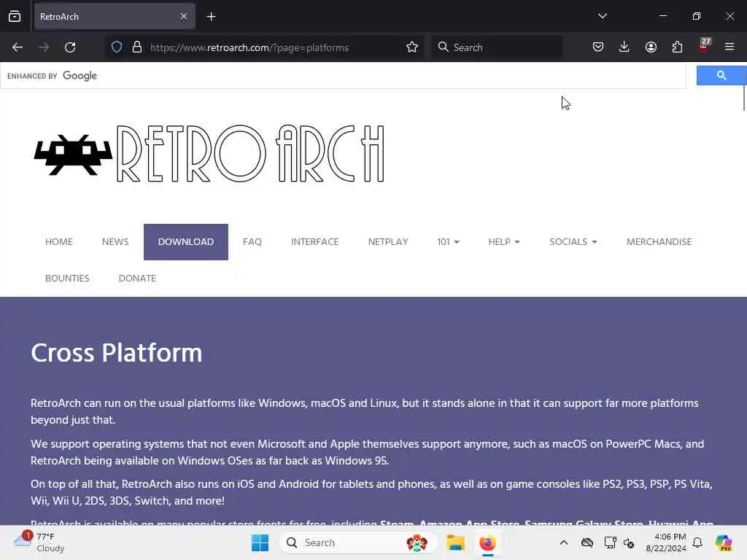
Task: Open the notification bell icon
Action: pos(697,542)
